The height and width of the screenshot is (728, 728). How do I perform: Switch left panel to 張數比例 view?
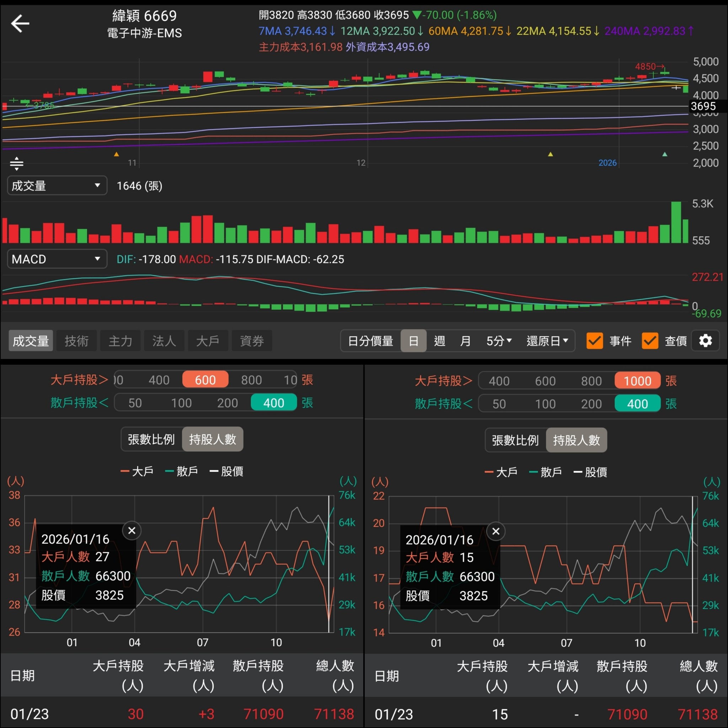[151, 439]
